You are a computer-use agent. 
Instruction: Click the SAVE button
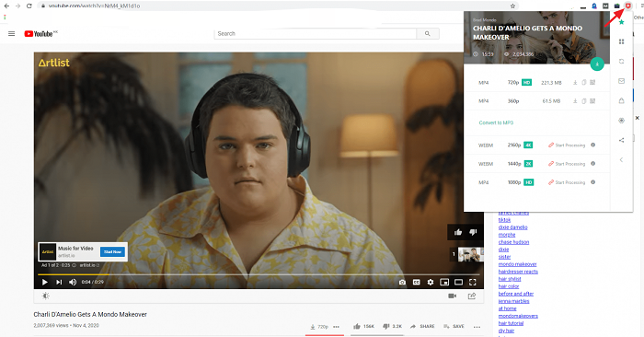pos(454,326)
